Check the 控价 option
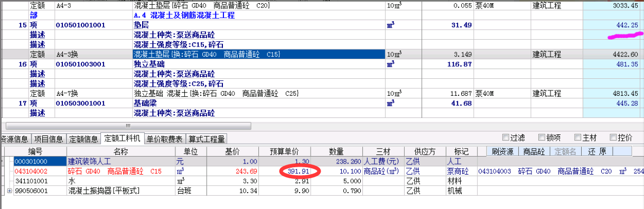 (x=613, y=138)
